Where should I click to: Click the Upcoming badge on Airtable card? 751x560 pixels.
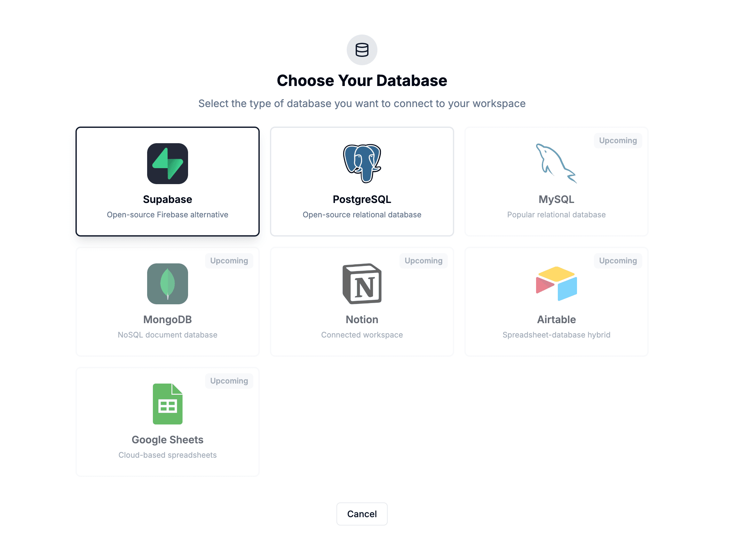point(618,261)
